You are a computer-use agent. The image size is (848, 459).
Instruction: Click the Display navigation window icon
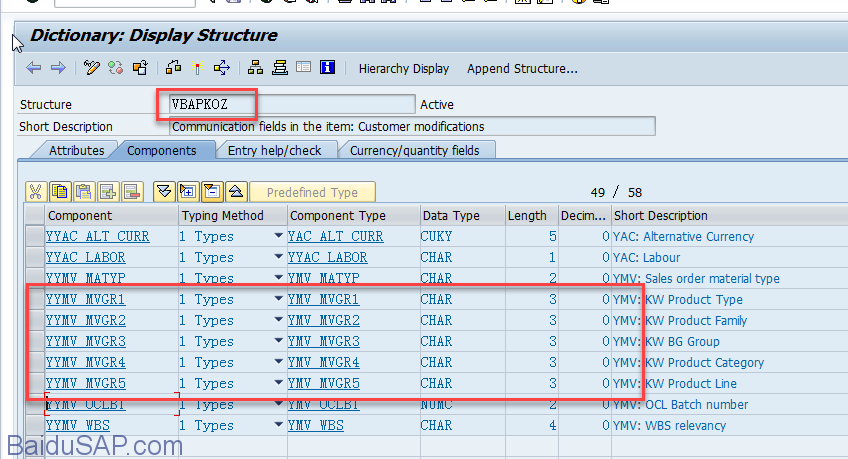[280, 68]
